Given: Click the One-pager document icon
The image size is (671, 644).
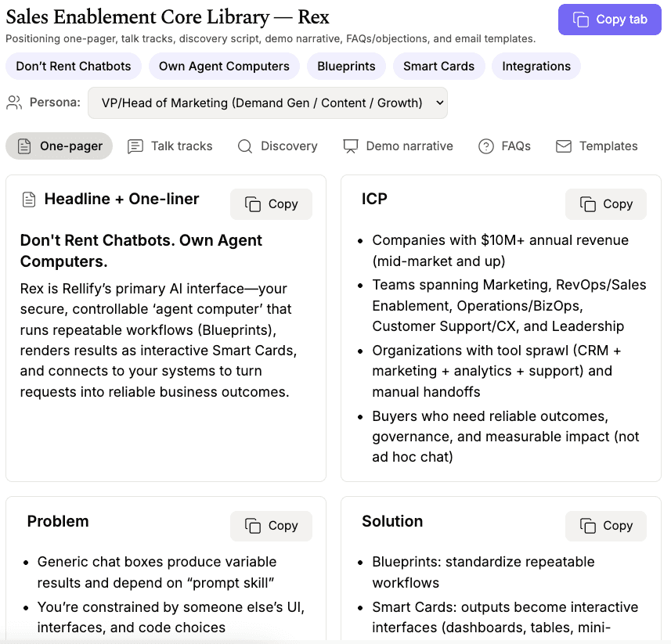Looking at the screenshot, I should [x=24, y=146].
